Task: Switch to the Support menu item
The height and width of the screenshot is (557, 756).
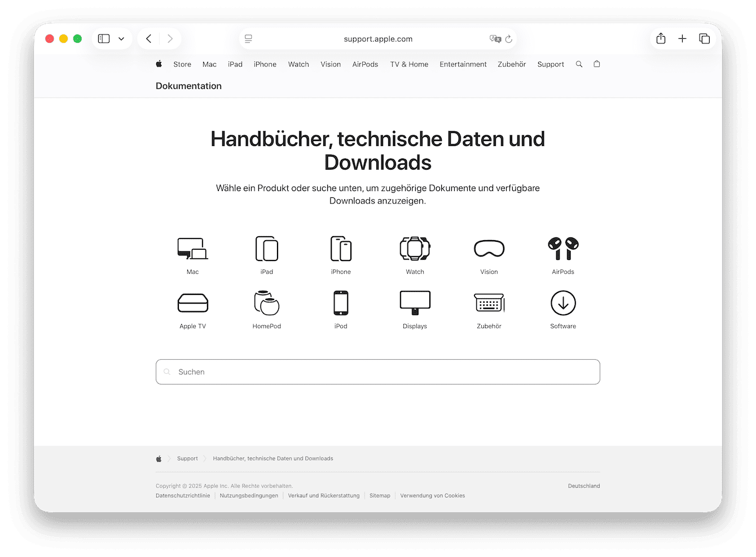Action: [550, 64]
